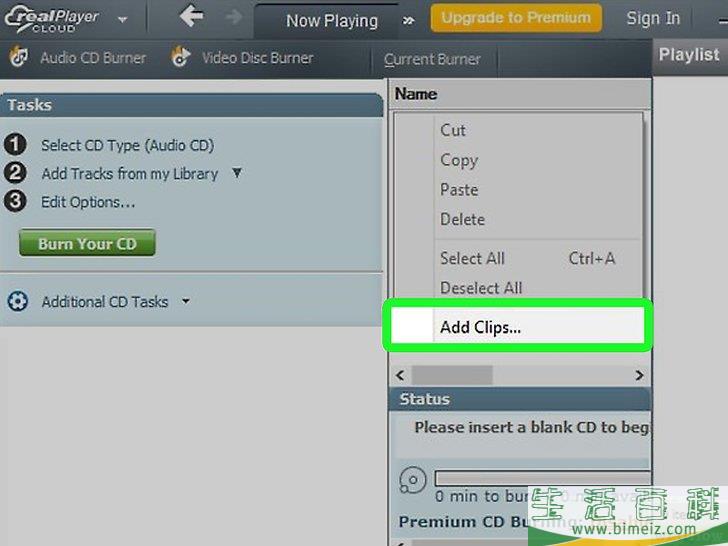
Task: Click the RealPlayer Cloud logo
Action: coord(51,20)
